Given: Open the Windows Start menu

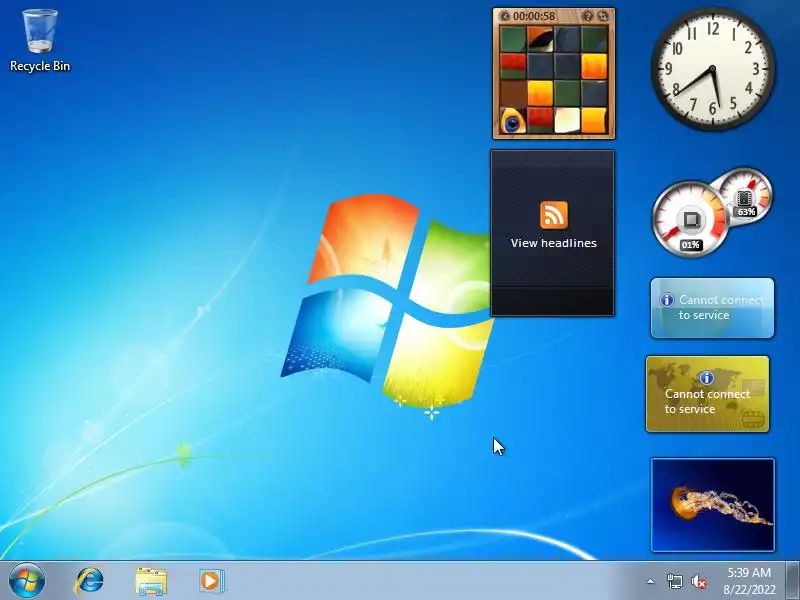Looking at the screenshot, I should [27, 581].
